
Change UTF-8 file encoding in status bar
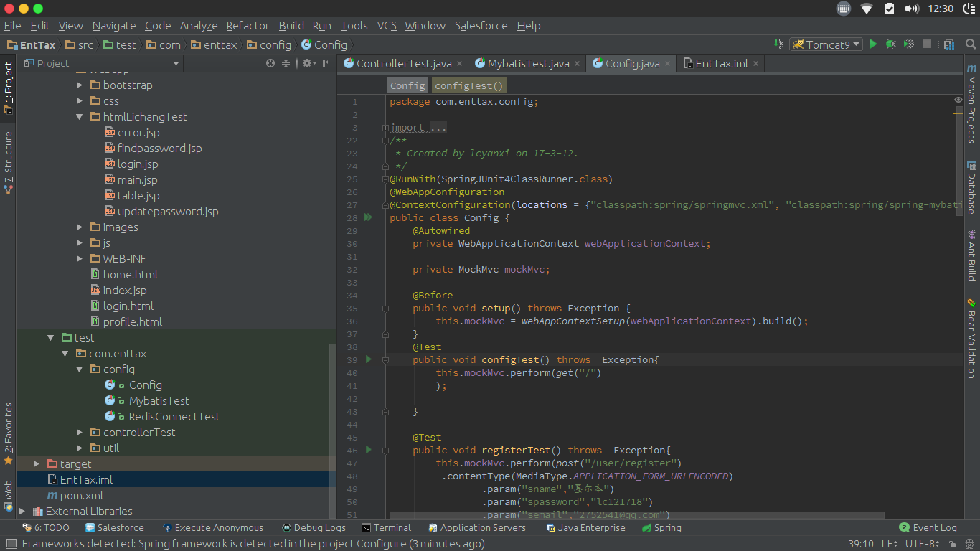(x=922, y=544)
